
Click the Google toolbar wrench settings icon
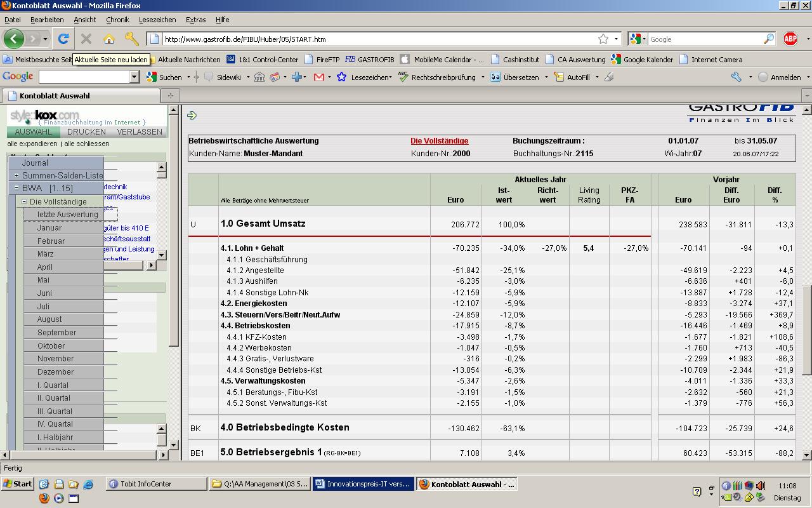tap(736, 77)
